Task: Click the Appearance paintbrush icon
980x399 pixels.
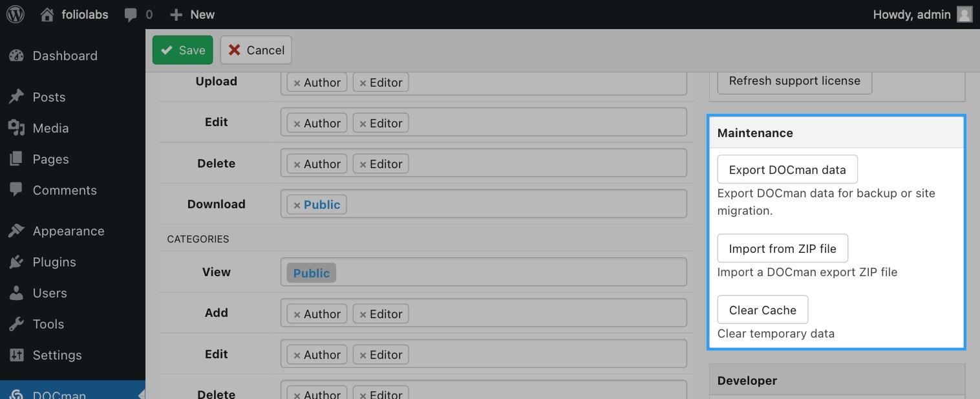Action: 16,231
